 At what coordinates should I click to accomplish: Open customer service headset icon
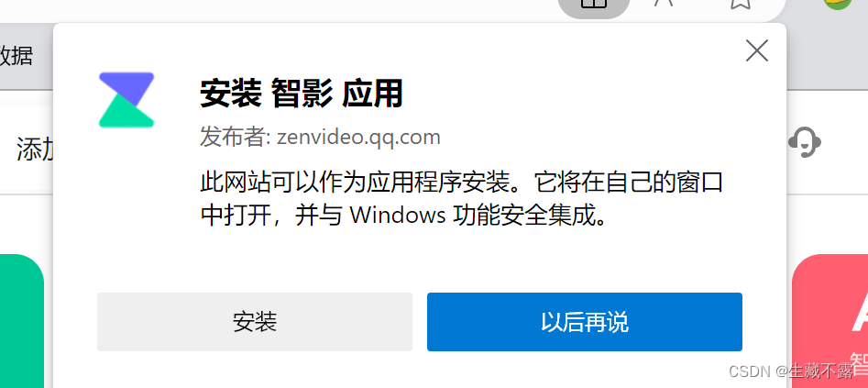point(805,142)
